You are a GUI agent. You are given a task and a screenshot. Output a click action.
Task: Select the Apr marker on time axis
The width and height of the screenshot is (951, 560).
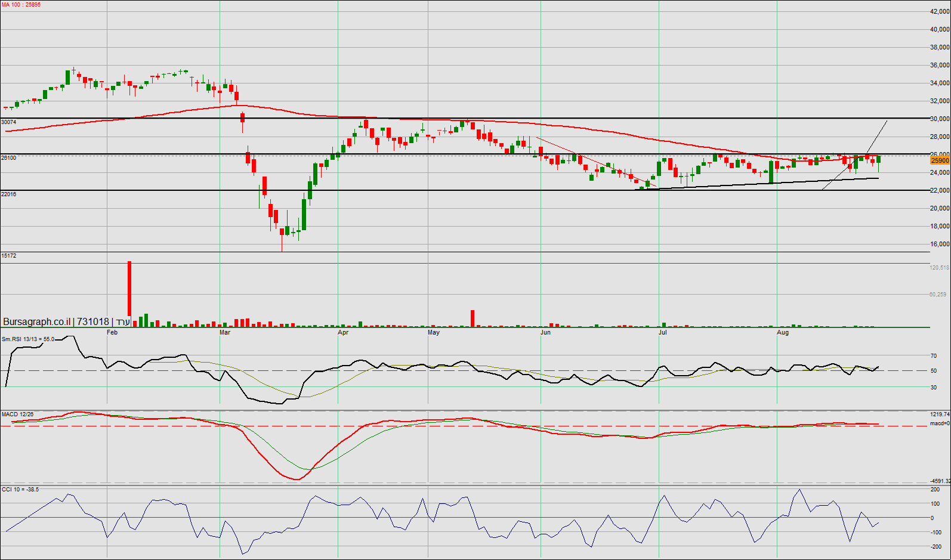coord(343,332)
